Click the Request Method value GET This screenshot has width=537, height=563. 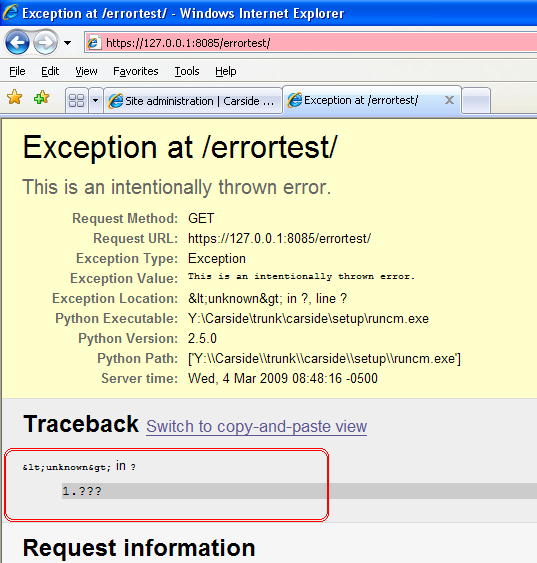(201, 218)
